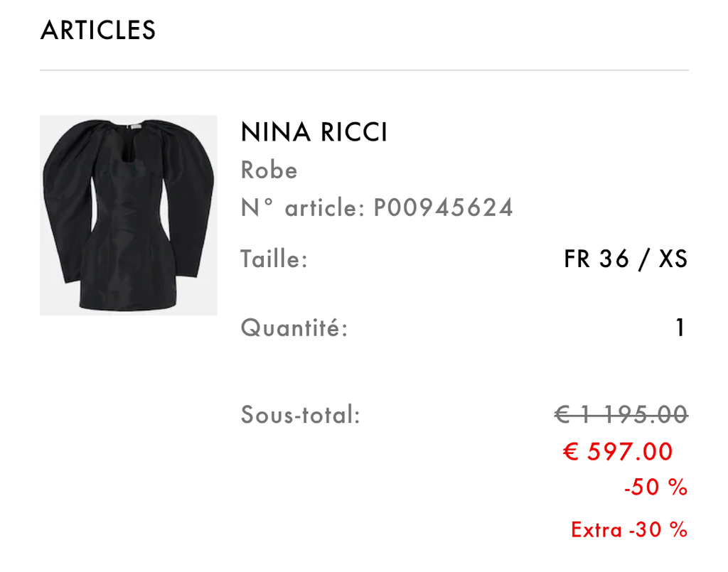Click the divider line under ARTICLES
The height and width of the screenshot is (572, 728).
pos(364,70)
